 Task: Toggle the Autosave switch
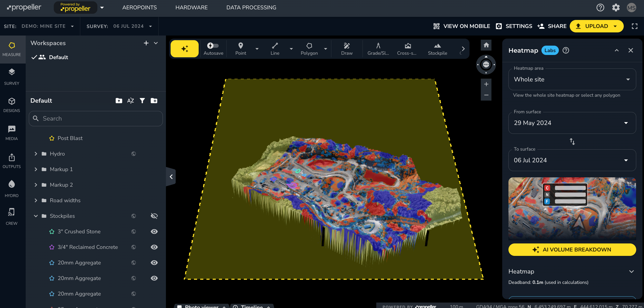click(x=213, y=46)
